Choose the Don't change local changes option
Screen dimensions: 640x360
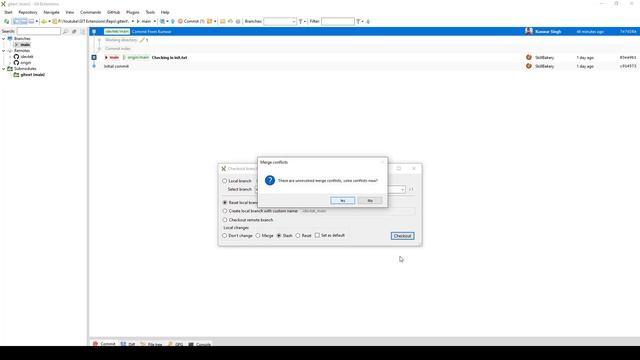click(224, 236)
